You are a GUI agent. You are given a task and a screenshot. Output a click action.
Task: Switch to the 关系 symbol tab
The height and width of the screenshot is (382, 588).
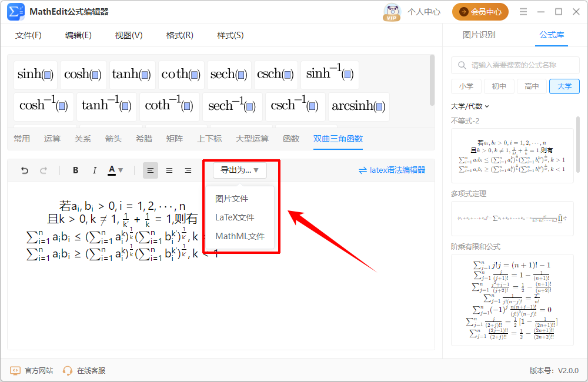coord(82,139)
